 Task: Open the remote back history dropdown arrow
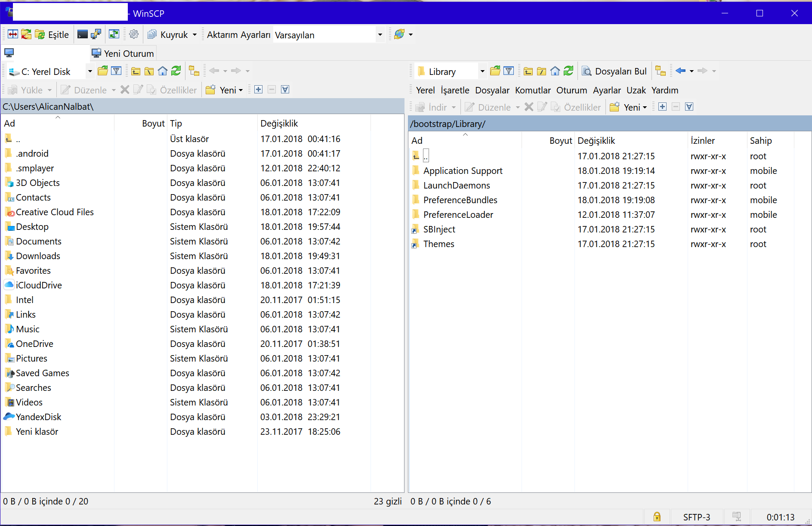click(x=692, y=71)
